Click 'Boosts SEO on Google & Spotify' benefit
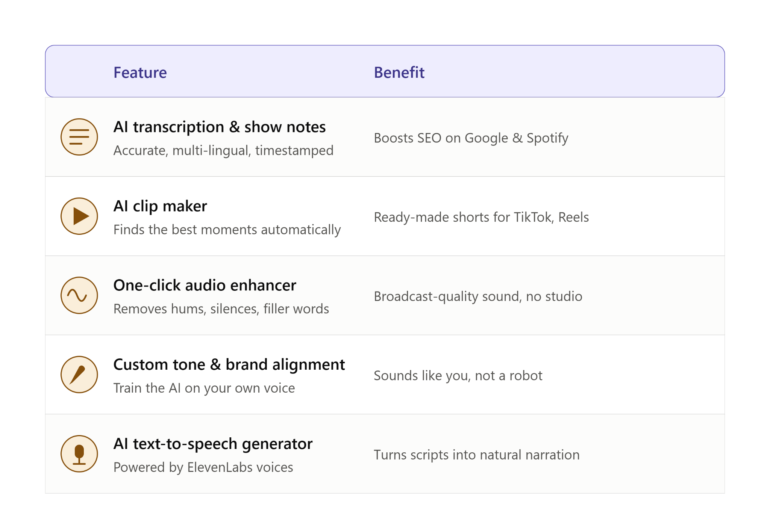The width and height of the screenshot is (770, 532). click(471, 138)
